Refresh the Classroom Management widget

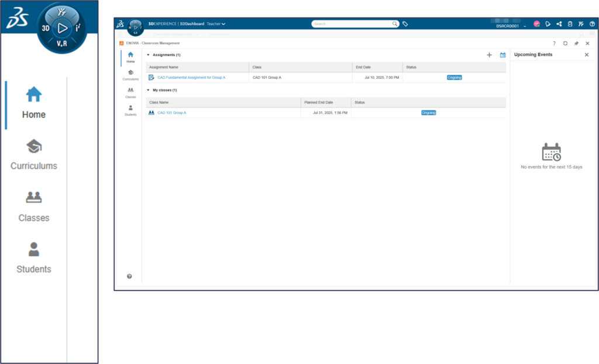point(564,43)
